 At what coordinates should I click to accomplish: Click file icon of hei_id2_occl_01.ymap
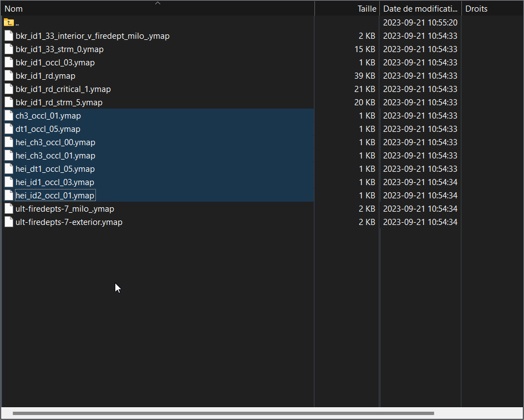pyautogui.click(x=8, y=196)
